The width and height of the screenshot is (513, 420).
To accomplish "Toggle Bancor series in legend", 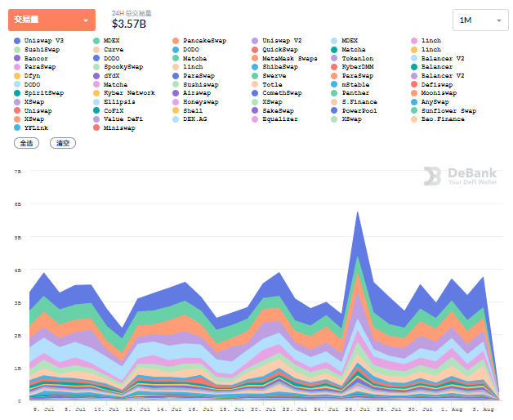I will pyautogui.click(x=31, y=58).
